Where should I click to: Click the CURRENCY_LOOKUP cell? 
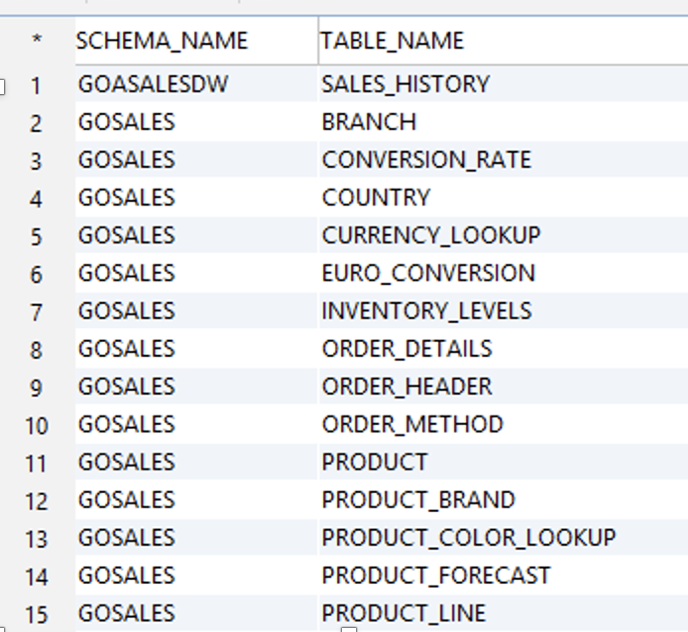(503, 235)
